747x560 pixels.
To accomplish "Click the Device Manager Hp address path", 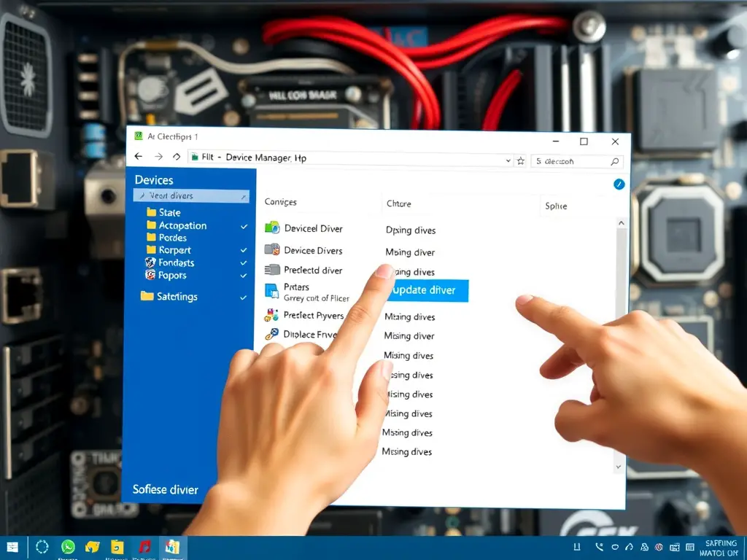I will pyautogui.click(x=266, y=157).
